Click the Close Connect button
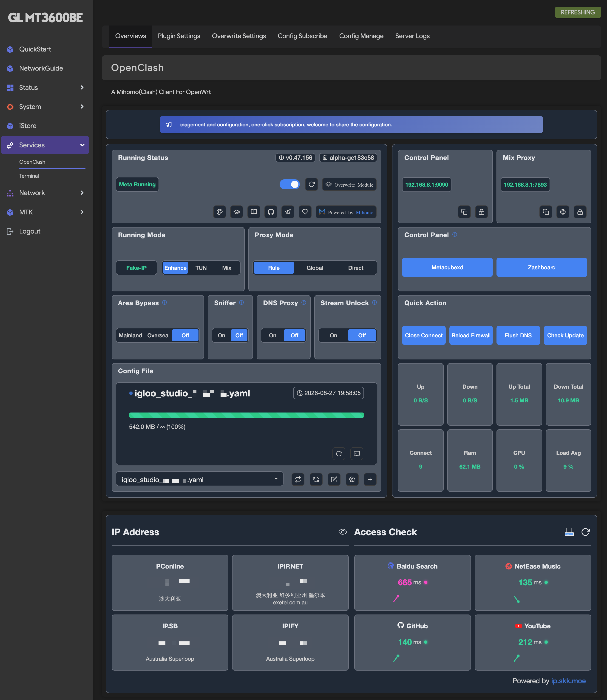 tap(424, 336)
